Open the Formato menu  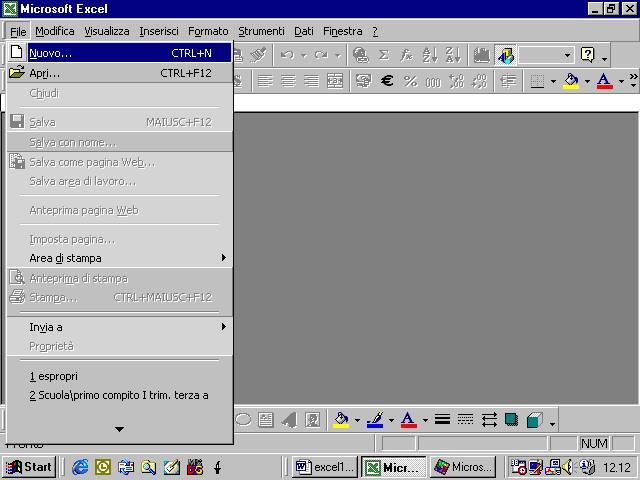208,31
